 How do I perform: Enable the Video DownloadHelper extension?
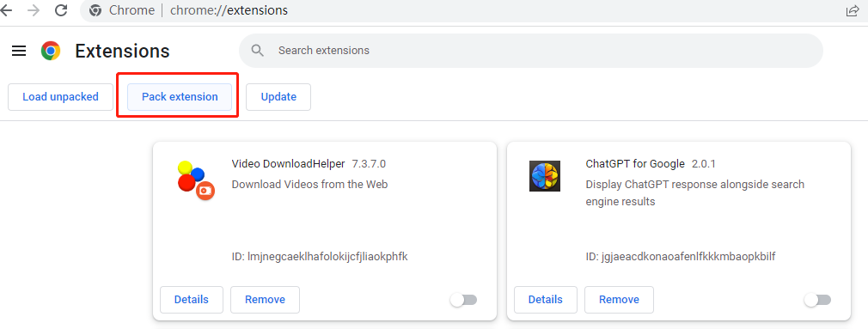(463, 301)
